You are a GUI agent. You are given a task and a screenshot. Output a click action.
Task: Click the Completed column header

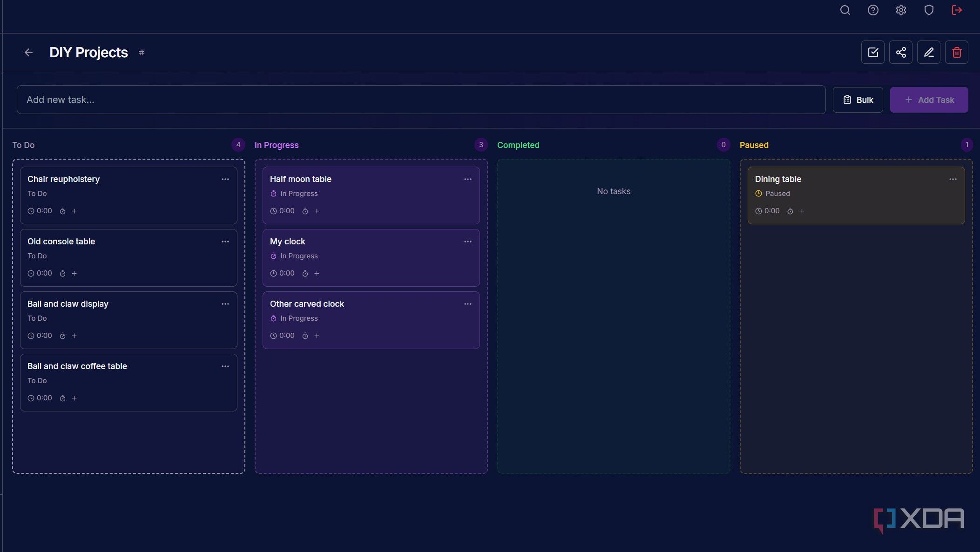518,145
